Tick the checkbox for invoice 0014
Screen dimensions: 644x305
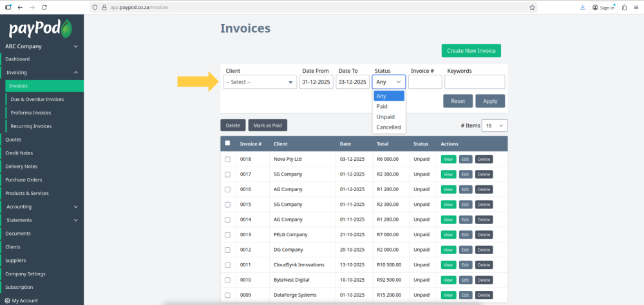point(227,219)
